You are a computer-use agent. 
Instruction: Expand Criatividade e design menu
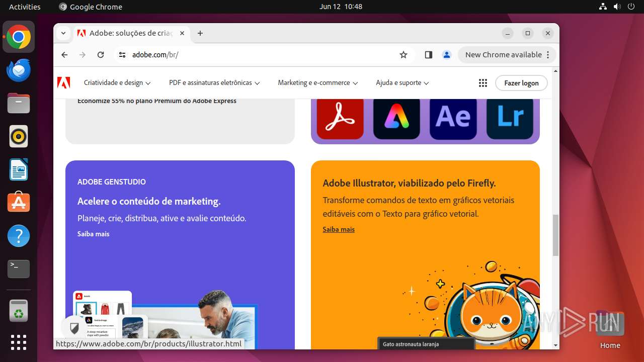tap(117, 83)
